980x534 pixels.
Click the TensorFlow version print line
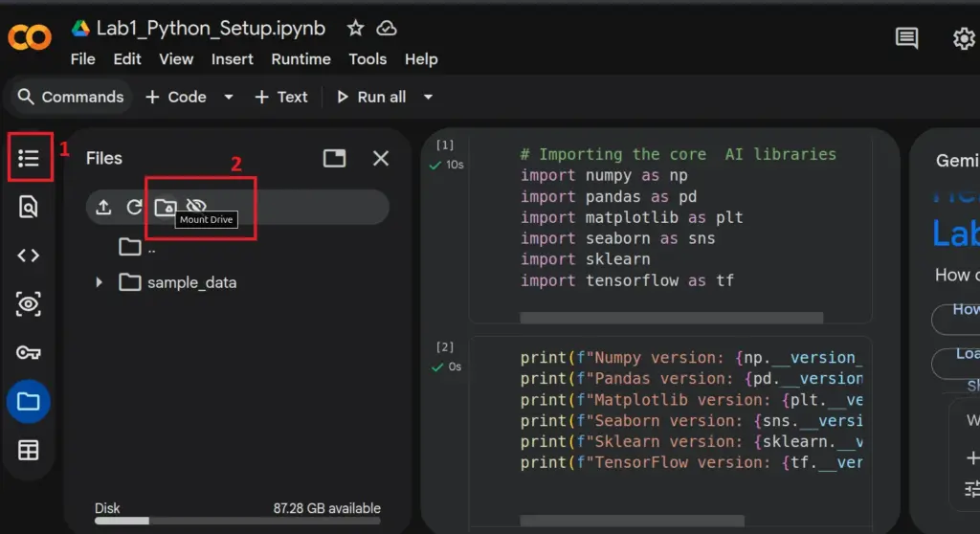point(691,463)
